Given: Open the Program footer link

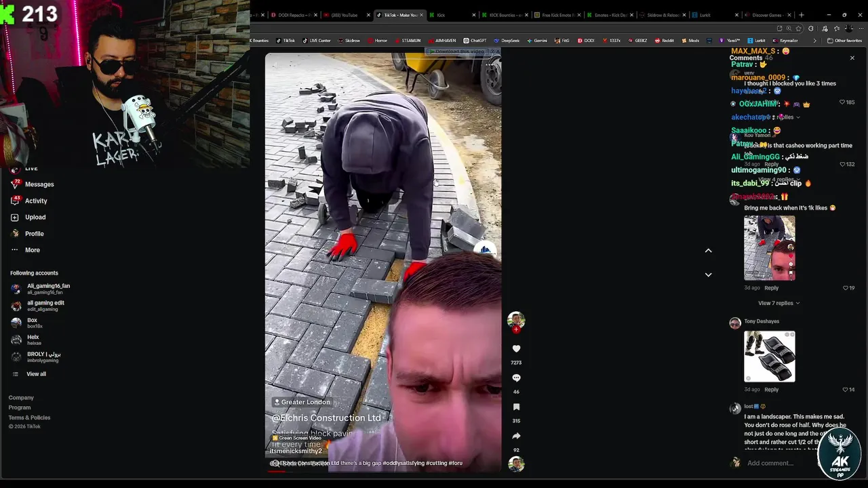Looking at the screenshot, I should (x=20, y=407).
